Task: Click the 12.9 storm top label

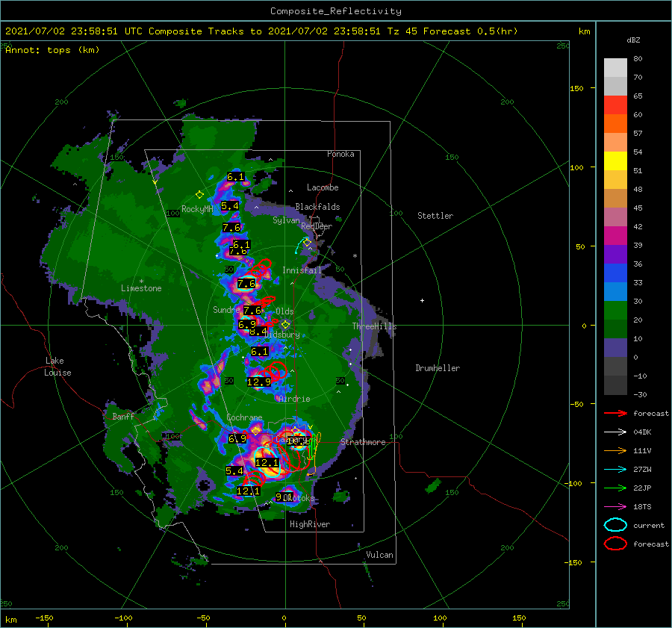Action: click(259, 382)
